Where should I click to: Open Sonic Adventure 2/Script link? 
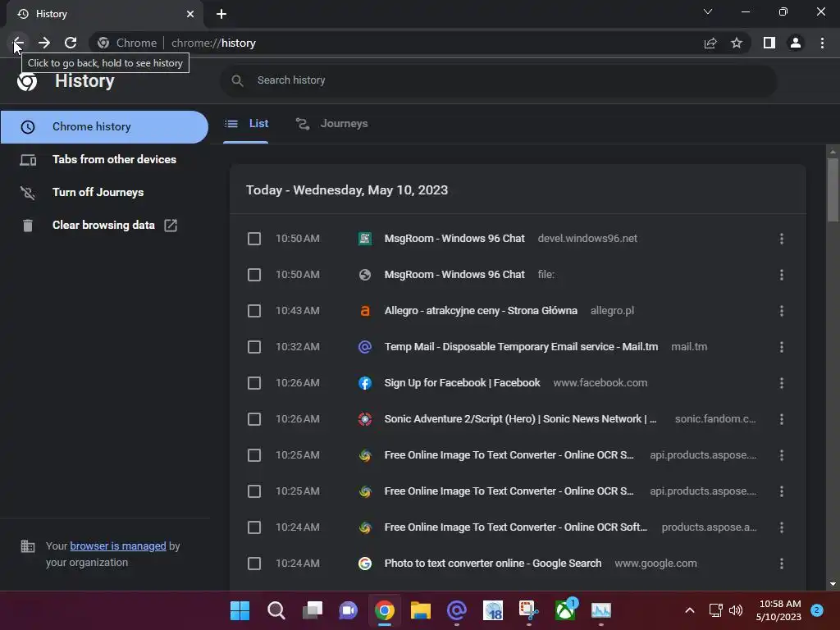click(x=519, y=419)
